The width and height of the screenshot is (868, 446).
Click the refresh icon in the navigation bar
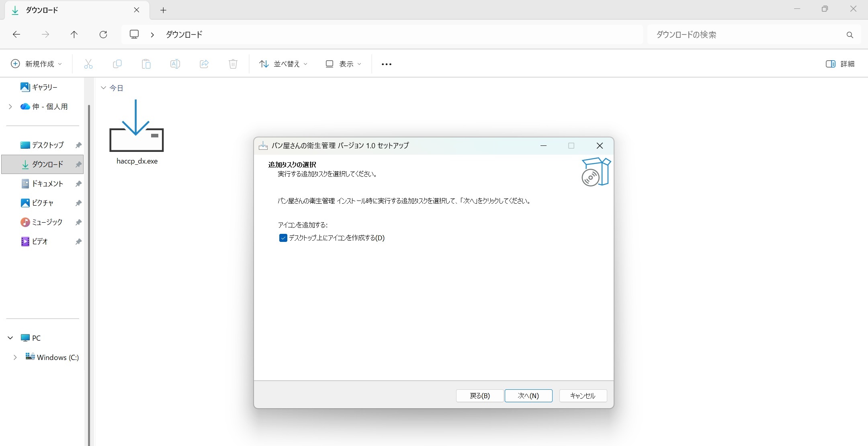[x=103, y=35]
